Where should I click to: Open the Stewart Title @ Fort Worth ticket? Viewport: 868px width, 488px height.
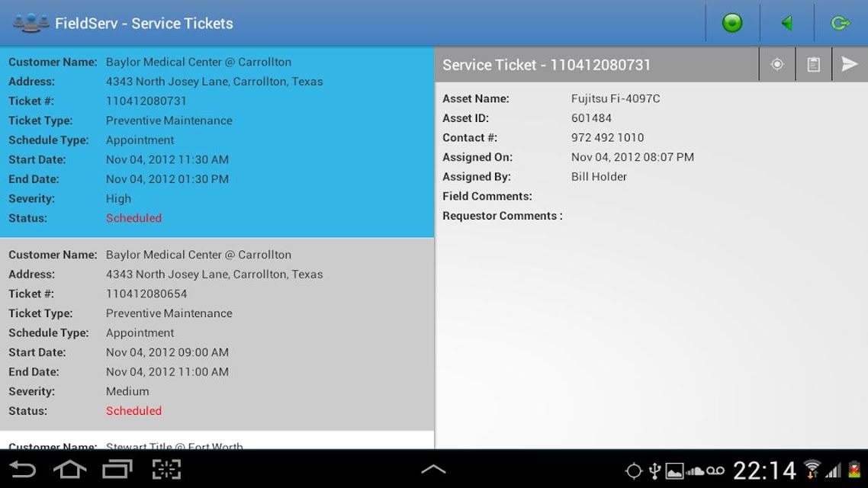coord(217,441)
